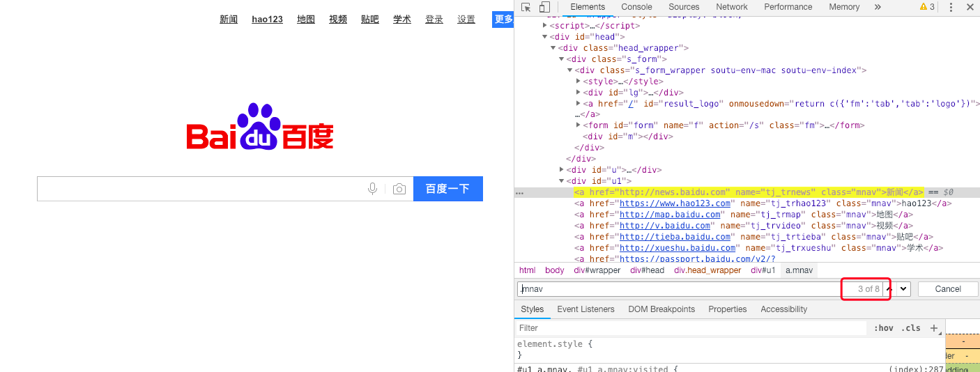Click the .mnav DOM search field
The width and height of the screenshot is (980, 372).
pos(680,288)
